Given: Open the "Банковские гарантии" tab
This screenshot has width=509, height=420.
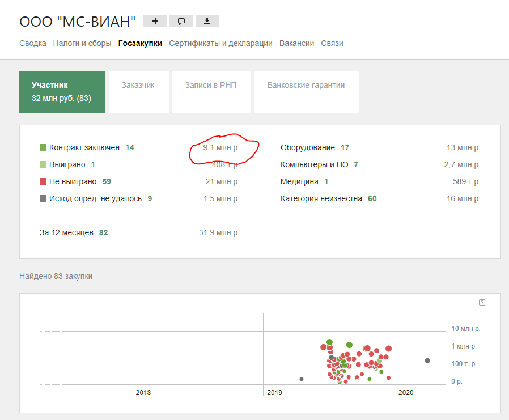Looking at the screenshot, I should [306, 86].
